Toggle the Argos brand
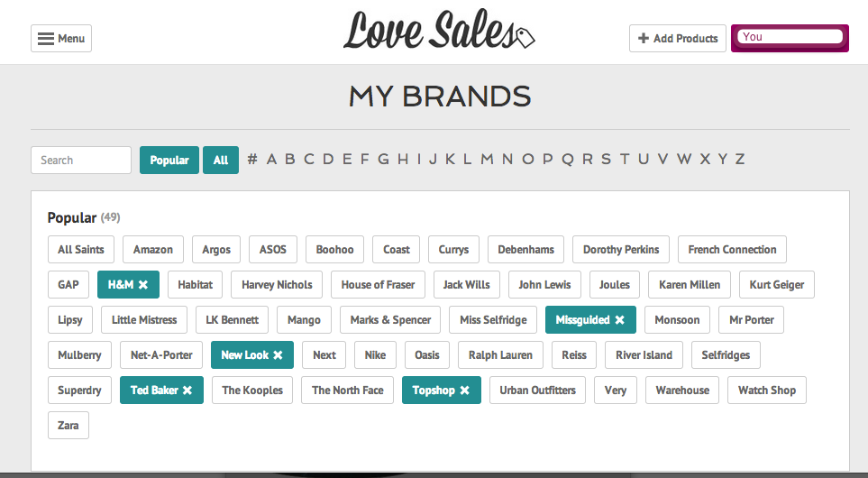 216,249
